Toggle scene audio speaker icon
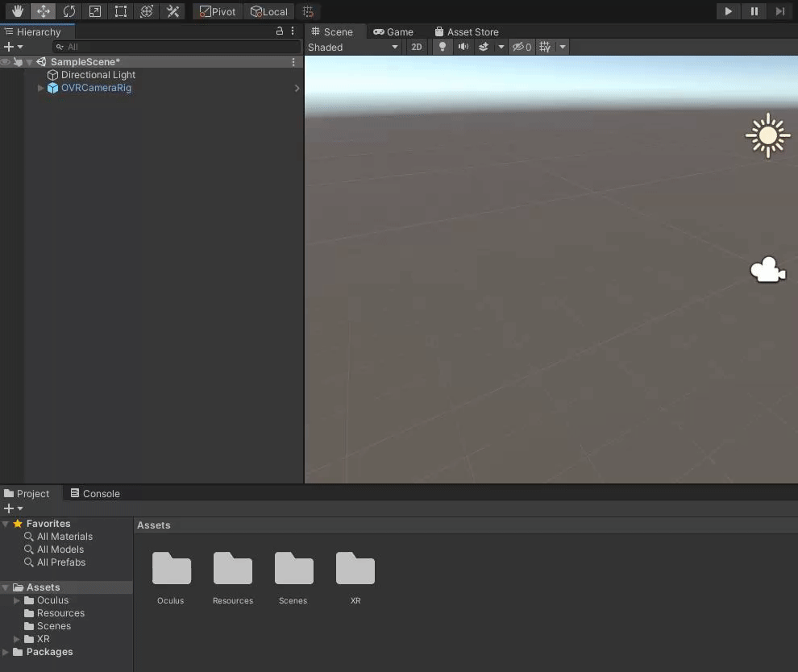This screenshot has width=798, height=672. pyautogui.click(x=463, y=47)
